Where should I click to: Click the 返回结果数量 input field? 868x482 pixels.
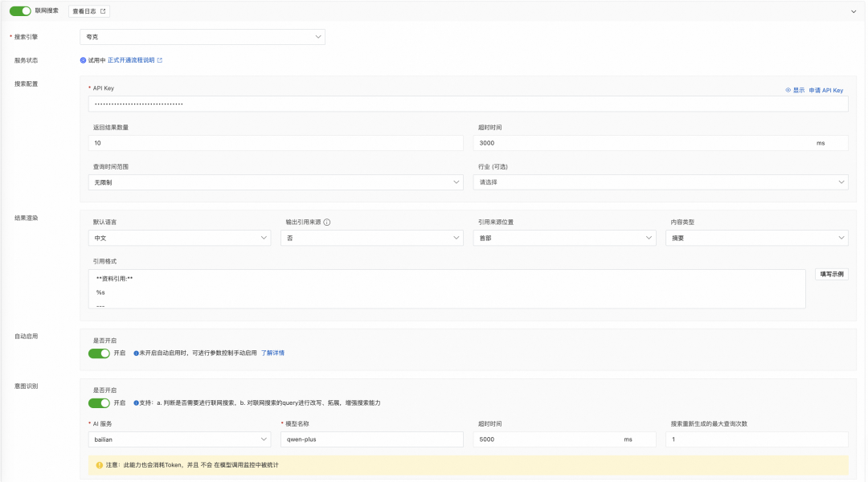276,143
